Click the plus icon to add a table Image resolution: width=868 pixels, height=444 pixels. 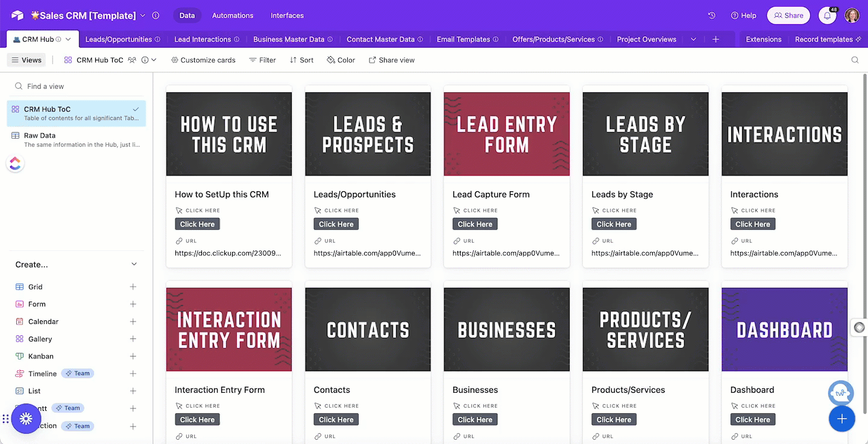pos(715,39)
